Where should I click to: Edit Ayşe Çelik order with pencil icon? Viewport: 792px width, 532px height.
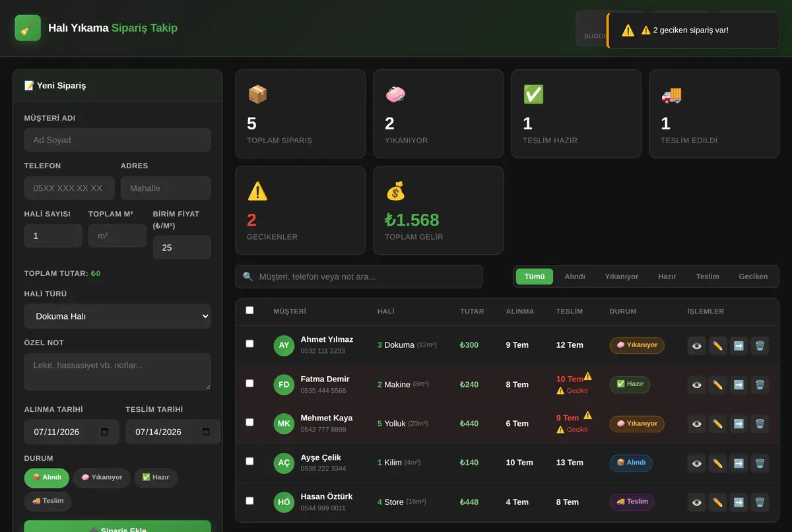point(717,463)
